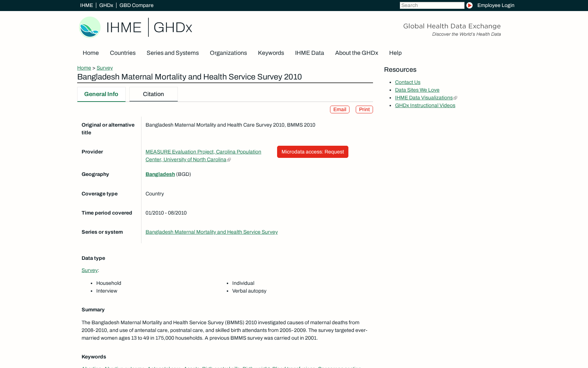Open About the GHDx menu
This screenshot has width=588, height=368.
click(x=356, y=53)
